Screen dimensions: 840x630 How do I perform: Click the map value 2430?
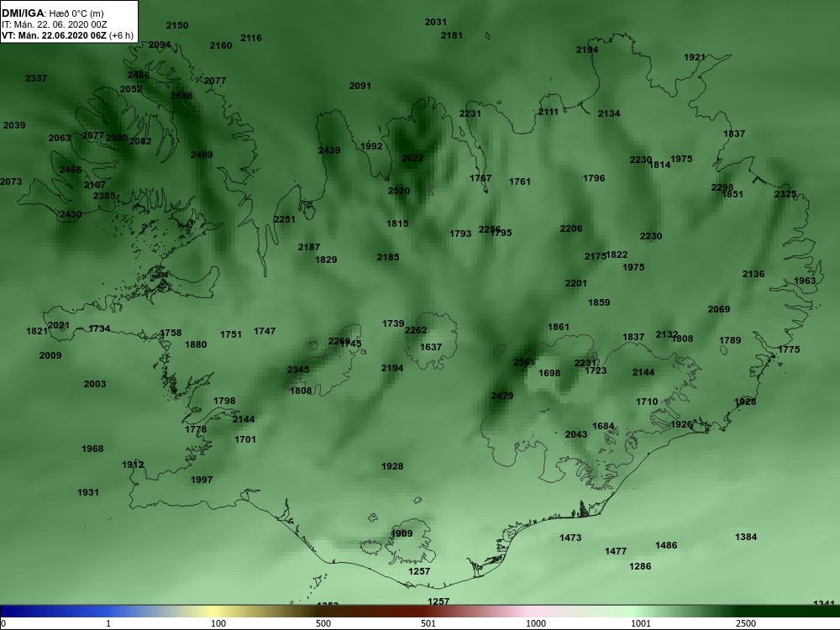[x=71, y=215]
